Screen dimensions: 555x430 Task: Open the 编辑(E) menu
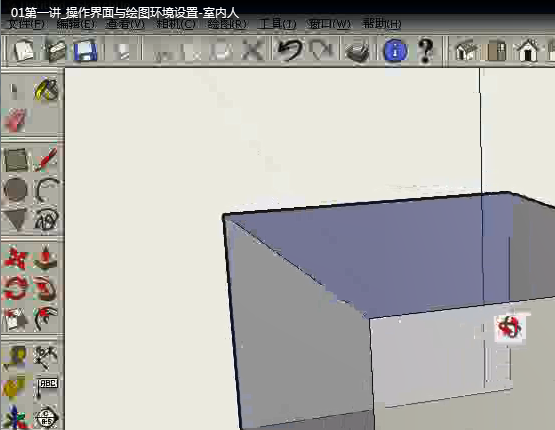pos(76,24)
